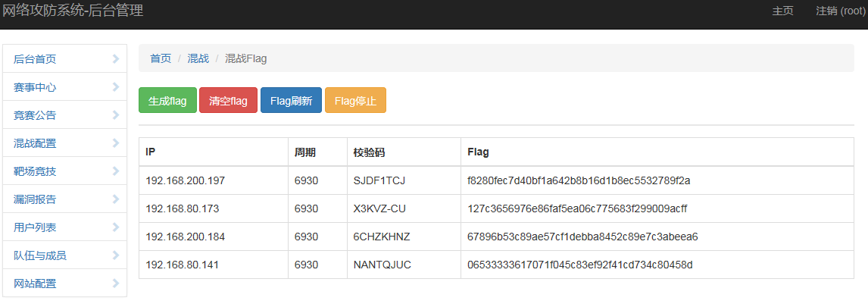Click the orange Flag停止 button
This screenshot has width=868, height=304.
[355, 100]
